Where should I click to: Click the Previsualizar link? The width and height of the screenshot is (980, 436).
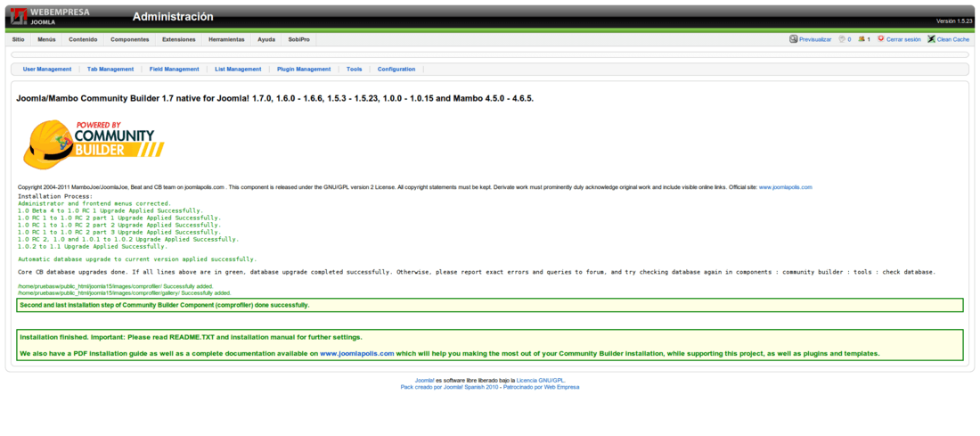[x=815, y=39]
